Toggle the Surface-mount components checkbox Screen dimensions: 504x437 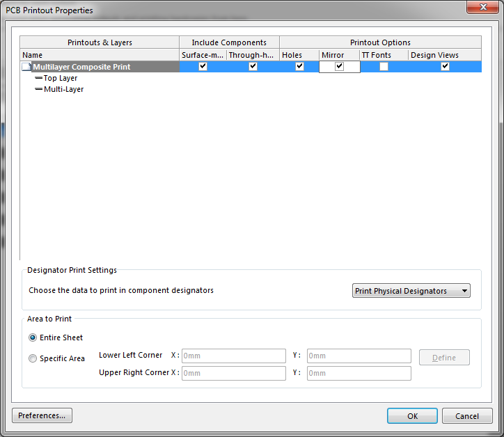coord(203,66)
